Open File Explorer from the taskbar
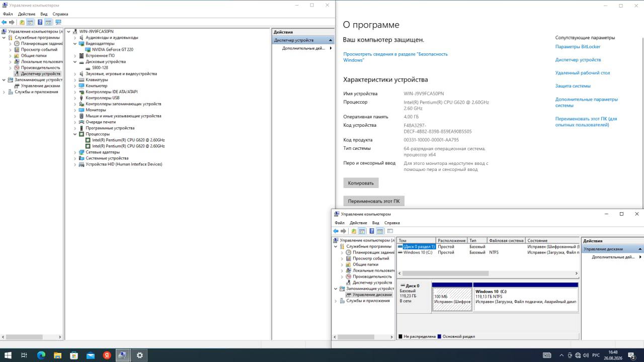 [57, 355]
